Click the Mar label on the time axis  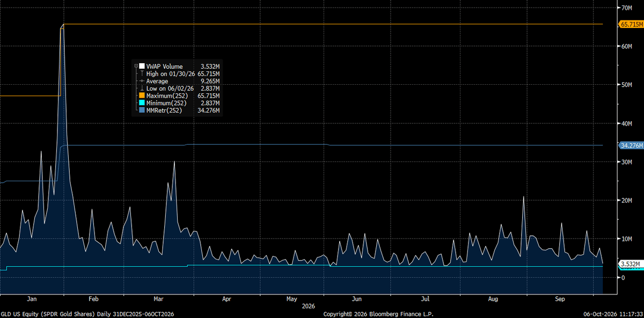(x=158, y=299)
